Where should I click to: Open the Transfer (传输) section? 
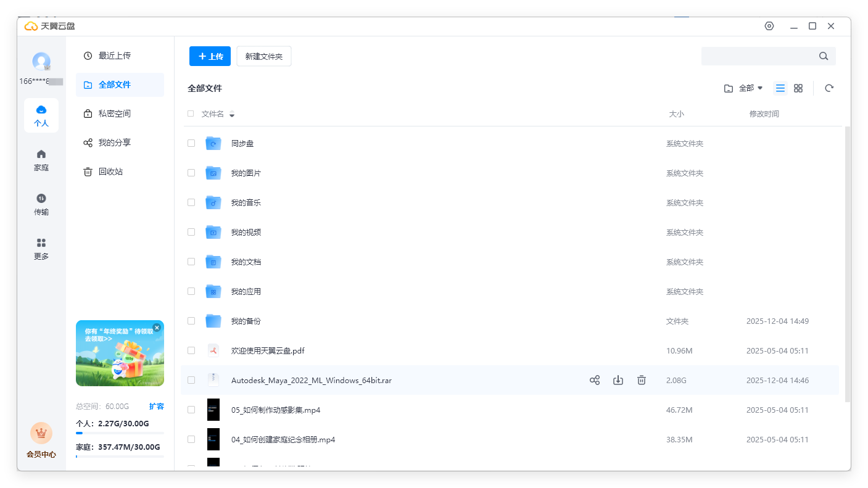41,204
